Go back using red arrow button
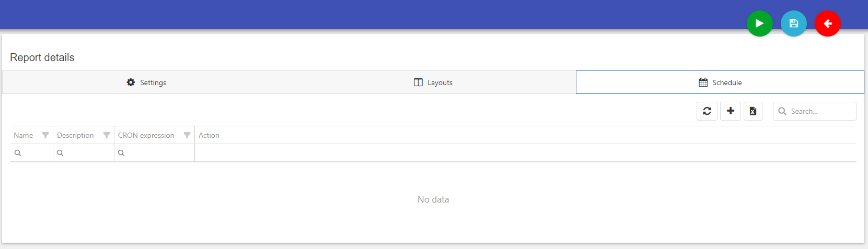 pos(827,23)
